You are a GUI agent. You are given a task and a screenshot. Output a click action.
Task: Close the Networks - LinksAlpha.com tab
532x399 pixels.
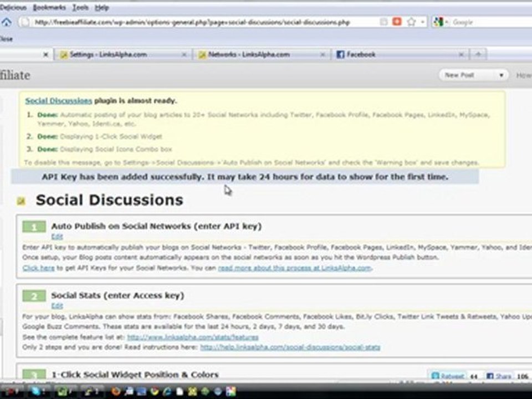pyautogui.click(x=323, y=54)
